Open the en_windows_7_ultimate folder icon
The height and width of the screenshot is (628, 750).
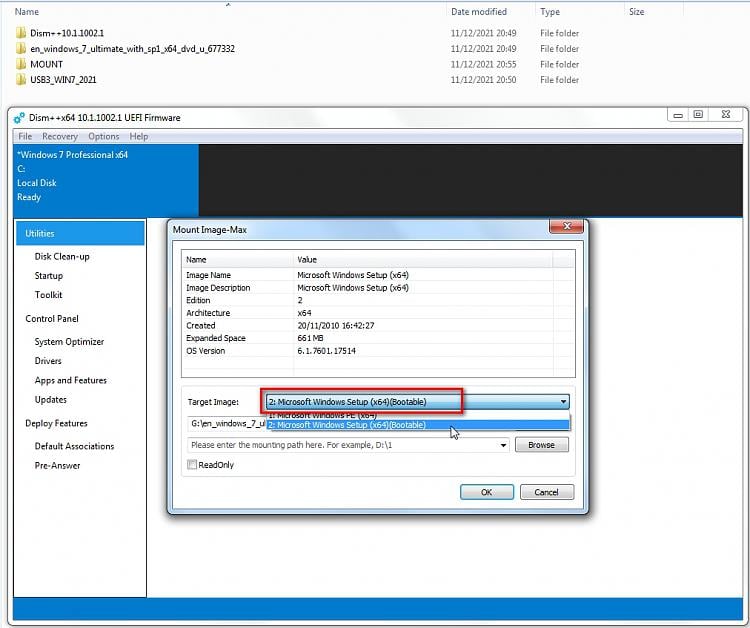(21, 49)
